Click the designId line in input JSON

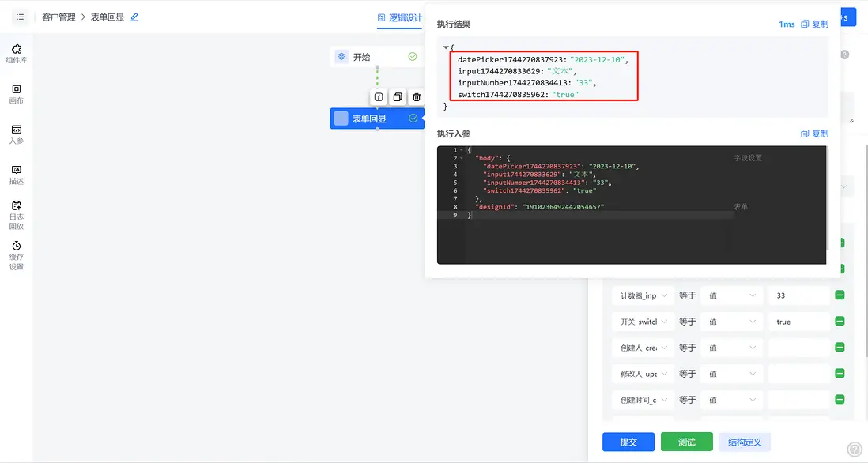[x=539, y=207]
